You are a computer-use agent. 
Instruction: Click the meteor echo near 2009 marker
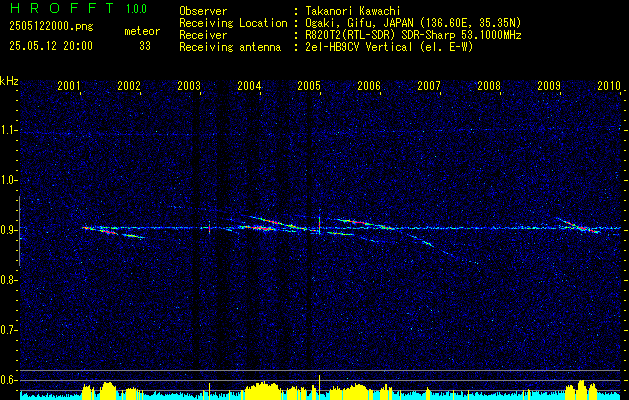pos(578,225)
